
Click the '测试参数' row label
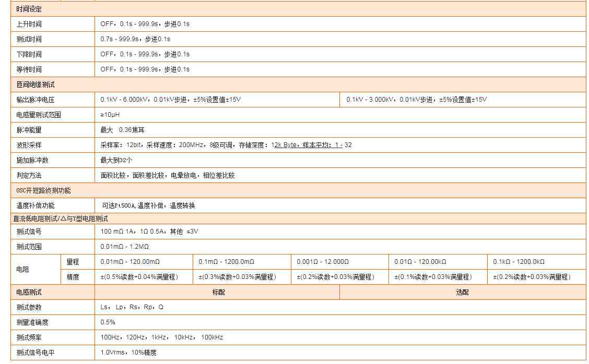(29, 307)
